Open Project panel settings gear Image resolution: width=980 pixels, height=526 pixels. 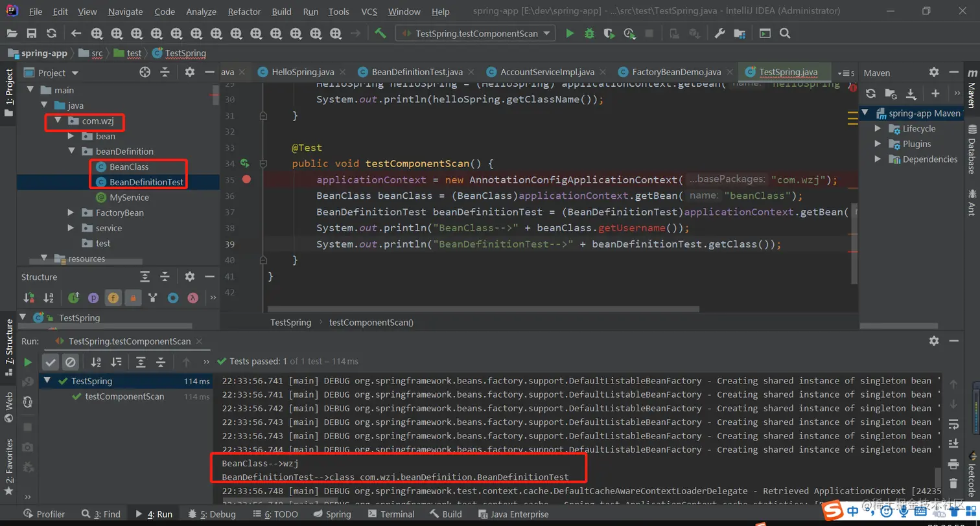[189, 73]
